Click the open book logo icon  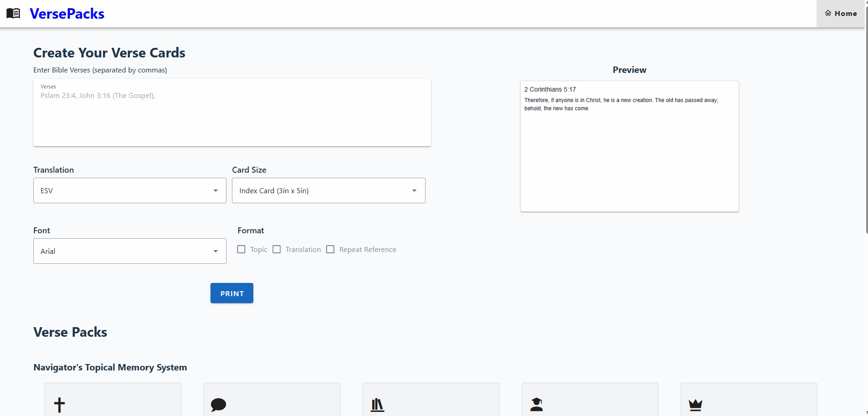pyautogui.click(x=13, y=13)
